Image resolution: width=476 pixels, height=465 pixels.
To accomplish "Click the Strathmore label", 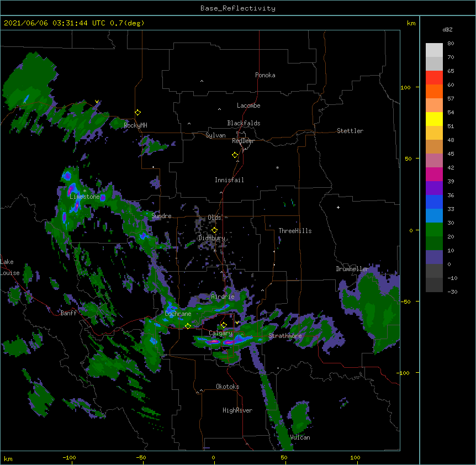I will point(285,336).
